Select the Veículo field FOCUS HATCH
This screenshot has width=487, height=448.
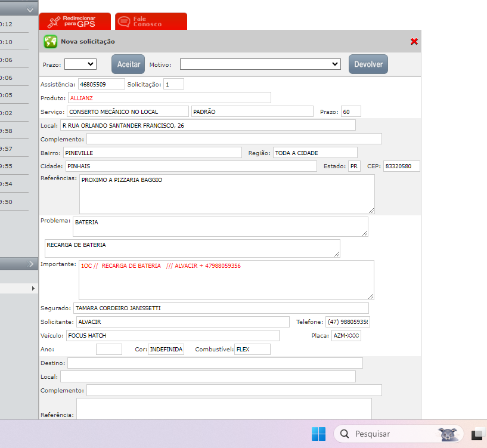coord(173,335)
